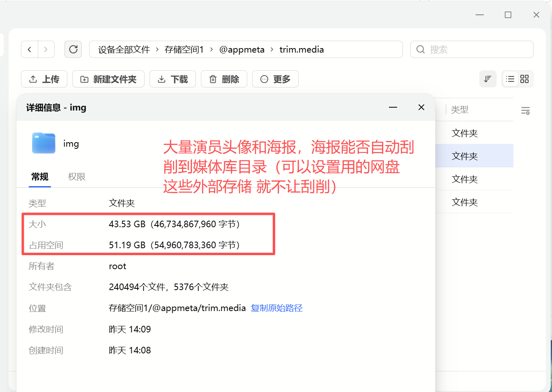Copy the original path via 复制原始路径
Image resolution: width=552 pixels, height=392 pixels.
tap(276, 308)
